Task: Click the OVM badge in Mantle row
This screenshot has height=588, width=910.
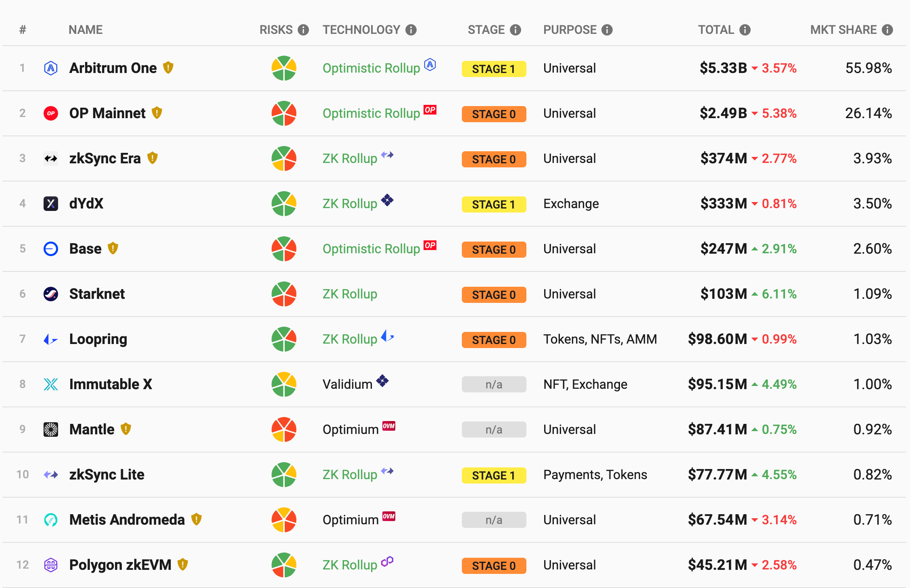Action: click(x=389, y=426)
